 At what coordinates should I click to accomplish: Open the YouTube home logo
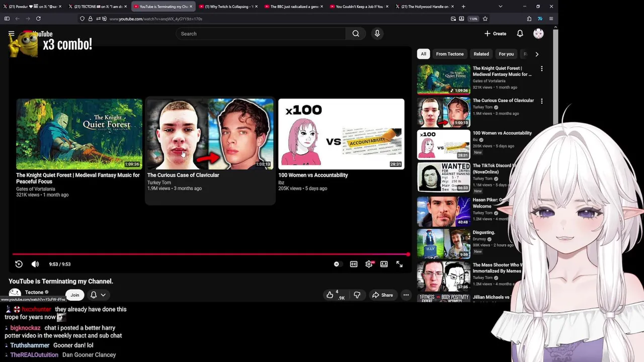tap(37, 34)
